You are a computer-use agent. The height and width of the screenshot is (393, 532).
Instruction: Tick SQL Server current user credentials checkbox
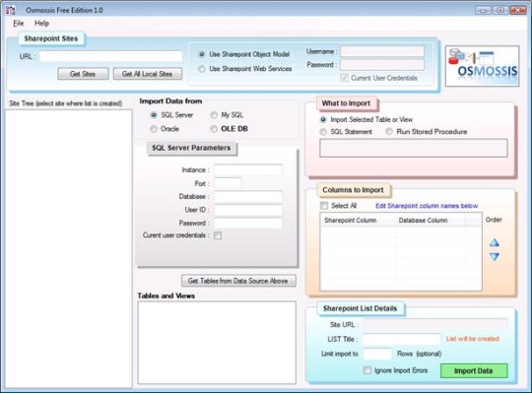click(x=218, y=235)
